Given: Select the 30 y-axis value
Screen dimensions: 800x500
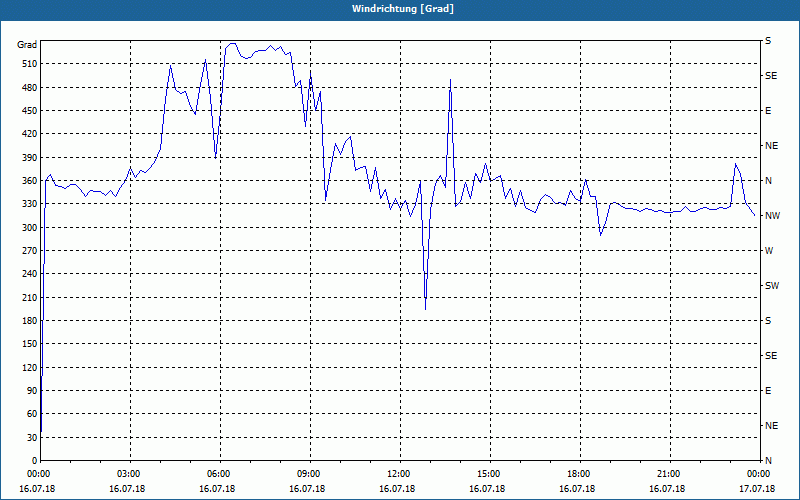Looking at the screenshot, I should coord(33,438).
